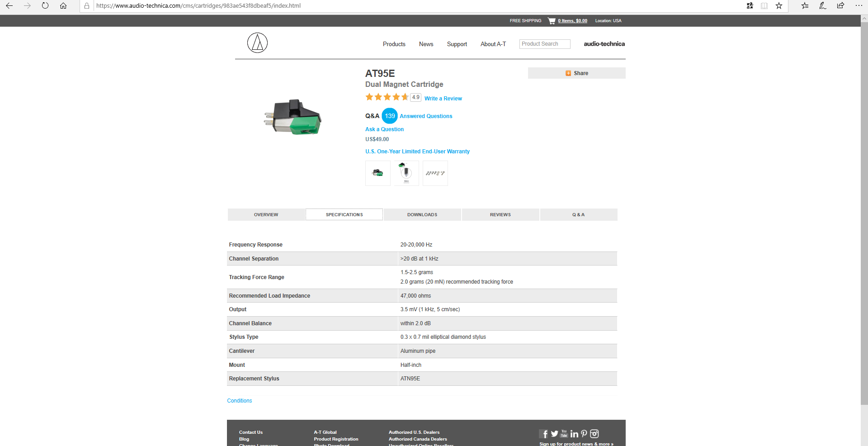Switch to the Overview tab
The height and width of the screenshot is (446, 868).
pyautogui.click(x=266, y=215)
